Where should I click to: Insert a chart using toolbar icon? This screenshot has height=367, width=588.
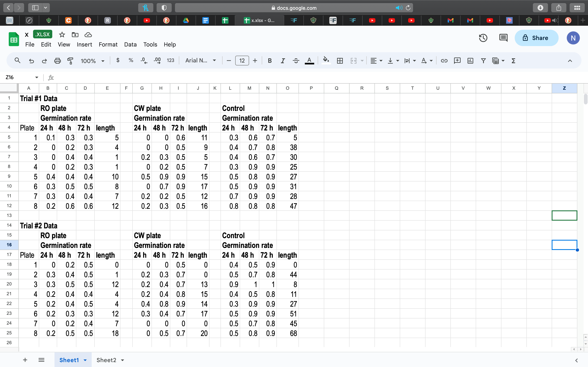(x=470, y=61)
